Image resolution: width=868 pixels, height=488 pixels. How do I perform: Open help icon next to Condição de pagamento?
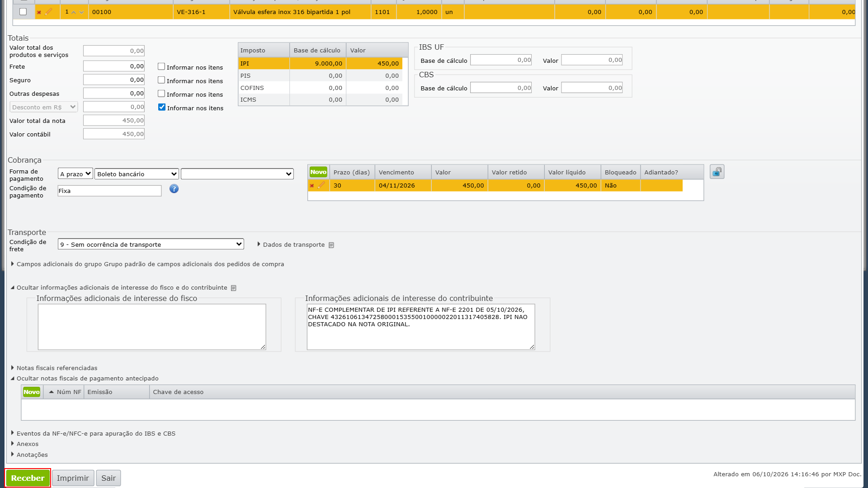[x=174, y=189]
